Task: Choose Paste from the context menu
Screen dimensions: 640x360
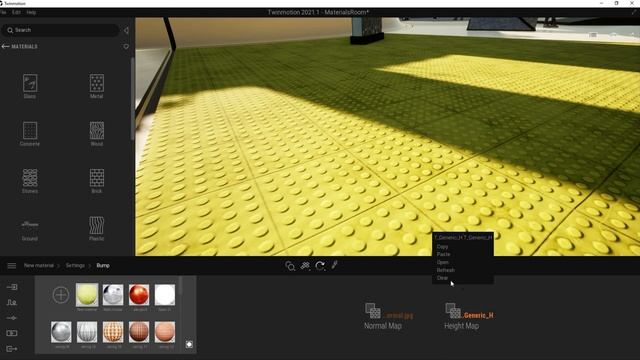Action: click(x=443, y=254)
